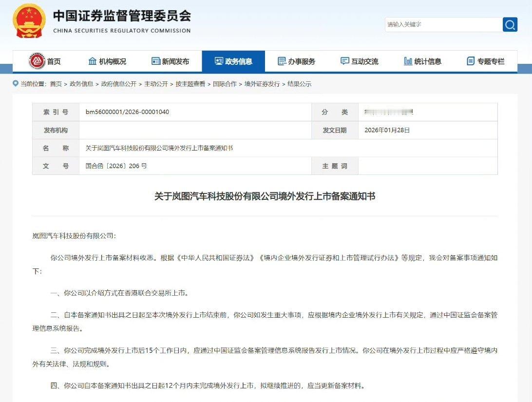The height and width of the screenshot is (402, 532).
Task: Click the document icon beside 专题专栏
Action: coord(471,61)
